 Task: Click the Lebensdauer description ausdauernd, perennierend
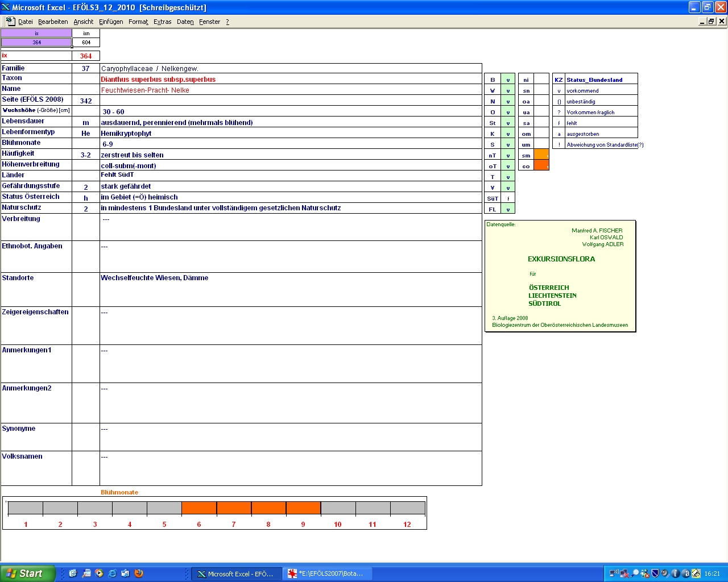(177, 123)
